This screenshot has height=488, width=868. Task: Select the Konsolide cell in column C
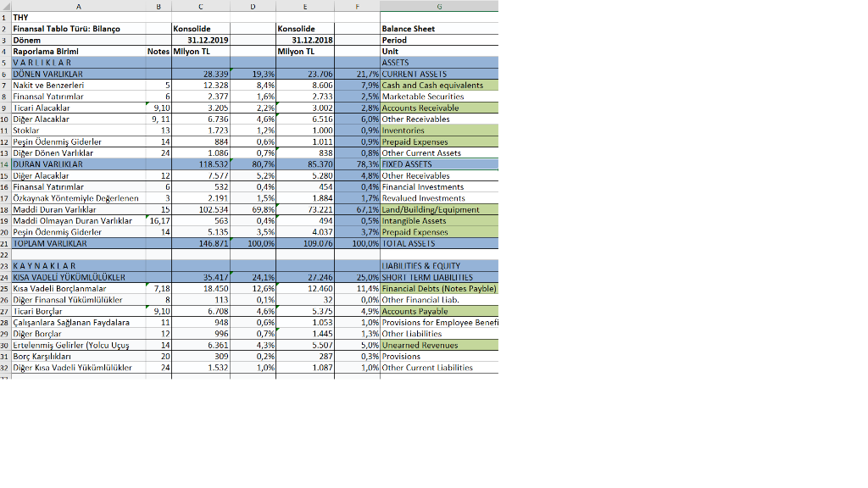pos(201,28)
